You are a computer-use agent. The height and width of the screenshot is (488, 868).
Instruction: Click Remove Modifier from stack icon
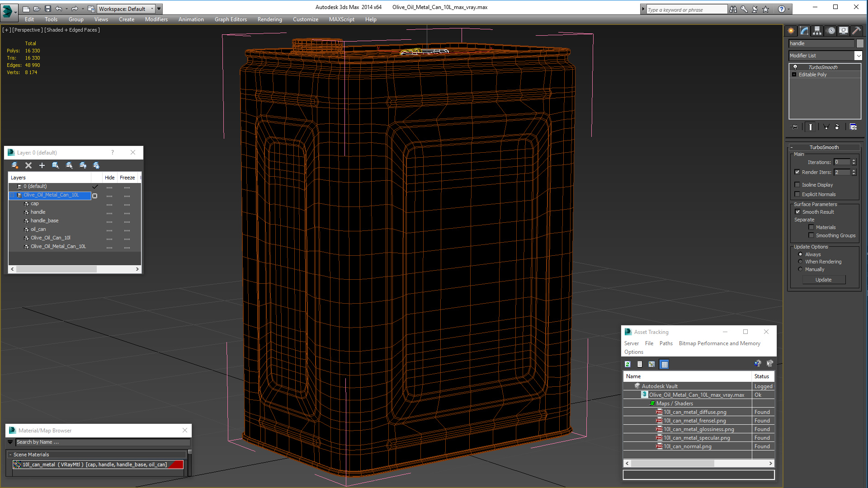coord(837,127)
